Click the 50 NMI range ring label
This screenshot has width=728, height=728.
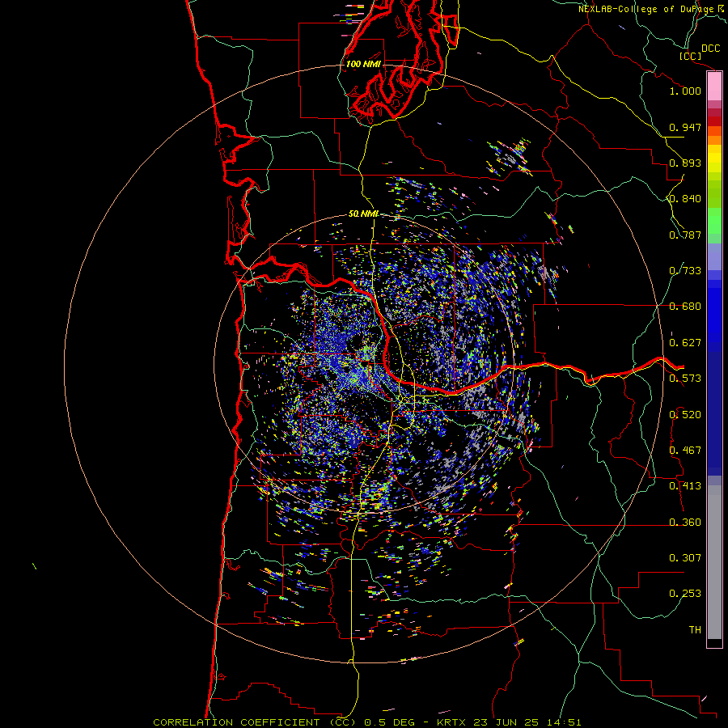click(363, 214)
